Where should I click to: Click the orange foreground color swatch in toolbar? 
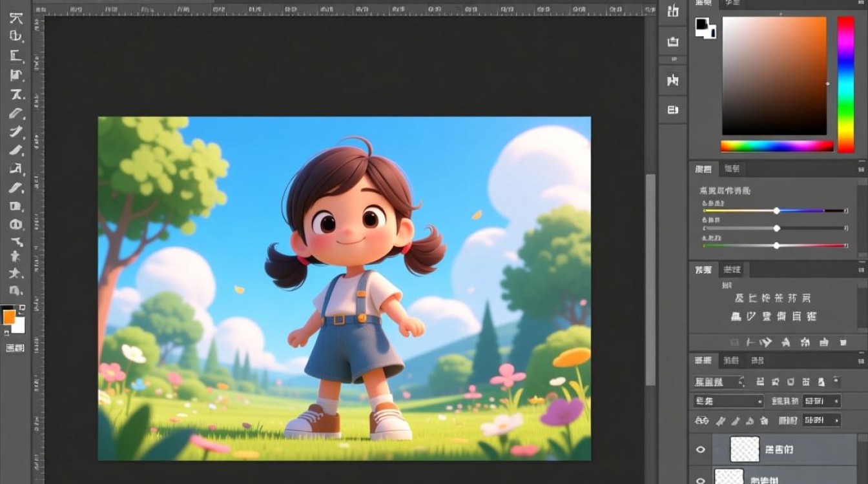(x=8, y=317)
